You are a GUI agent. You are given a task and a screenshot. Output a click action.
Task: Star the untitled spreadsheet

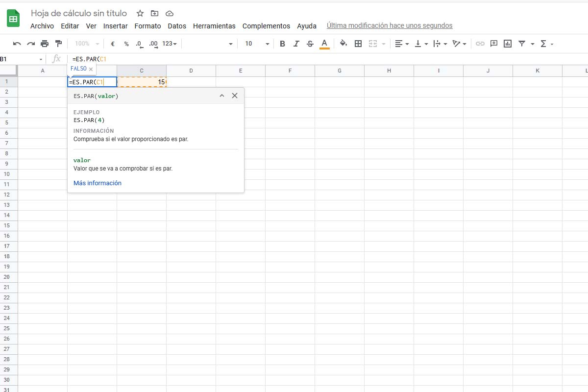point(140,13)
